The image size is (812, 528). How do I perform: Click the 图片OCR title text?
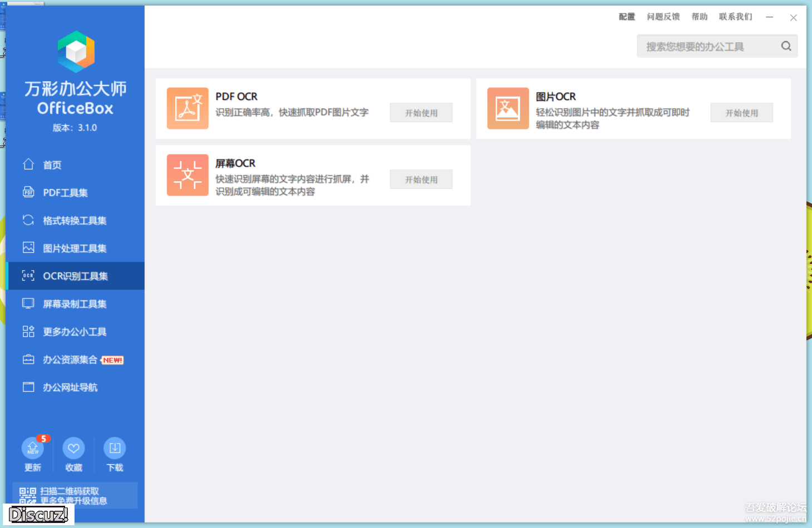tap(556, 97)
